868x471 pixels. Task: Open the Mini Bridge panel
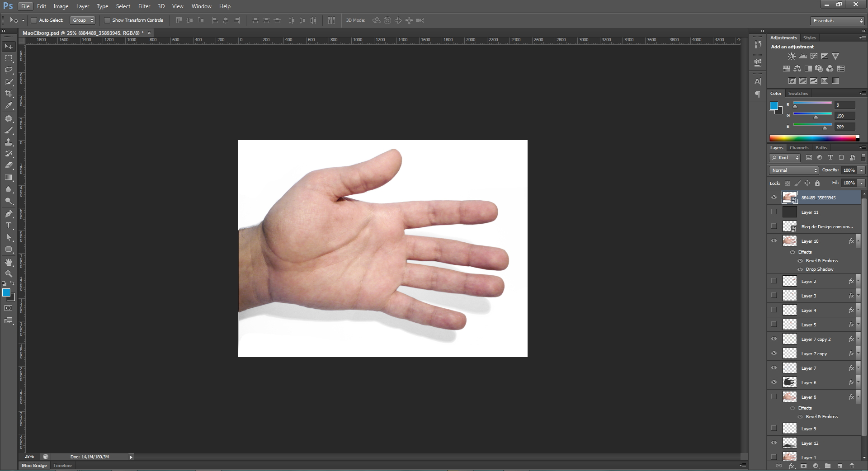pyautogui.click(x=34, y=466)
